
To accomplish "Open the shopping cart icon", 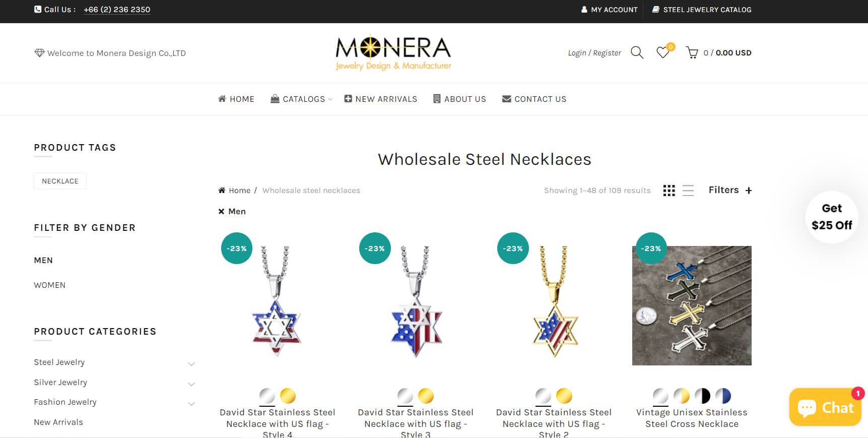I will click(692, 53).
